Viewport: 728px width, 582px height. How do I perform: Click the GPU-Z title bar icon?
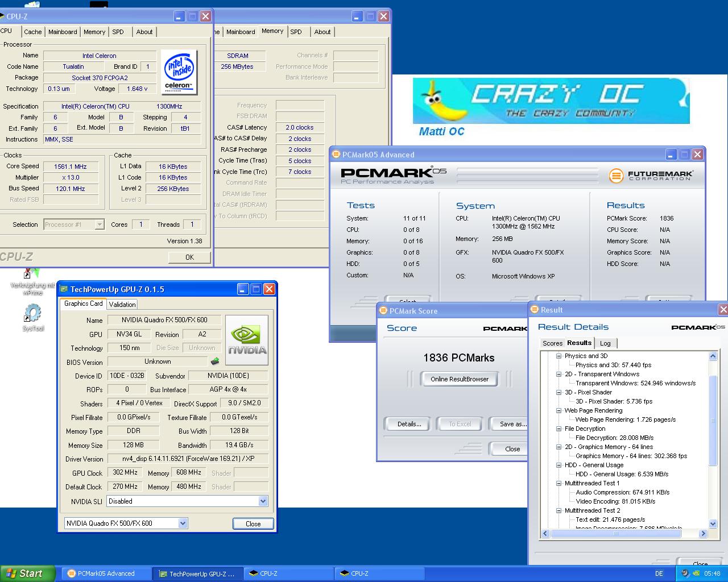tap(64, 289)
